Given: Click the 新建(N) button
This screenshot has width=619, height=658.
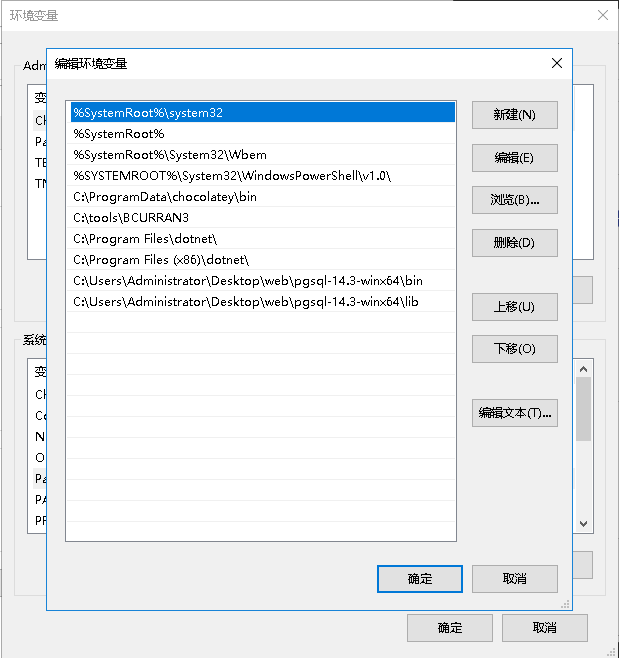Looking at the screenshot, I should [515, 115].
